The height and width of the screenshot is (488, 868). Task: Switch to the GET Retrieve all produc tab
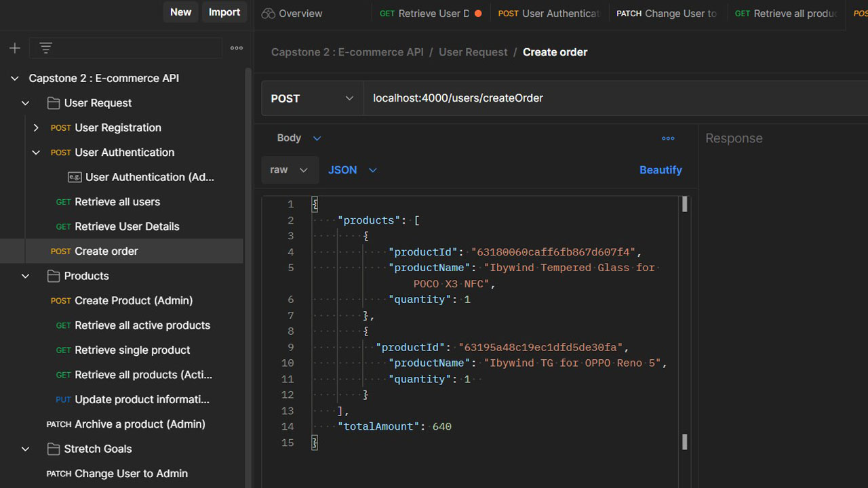(787, 14)
